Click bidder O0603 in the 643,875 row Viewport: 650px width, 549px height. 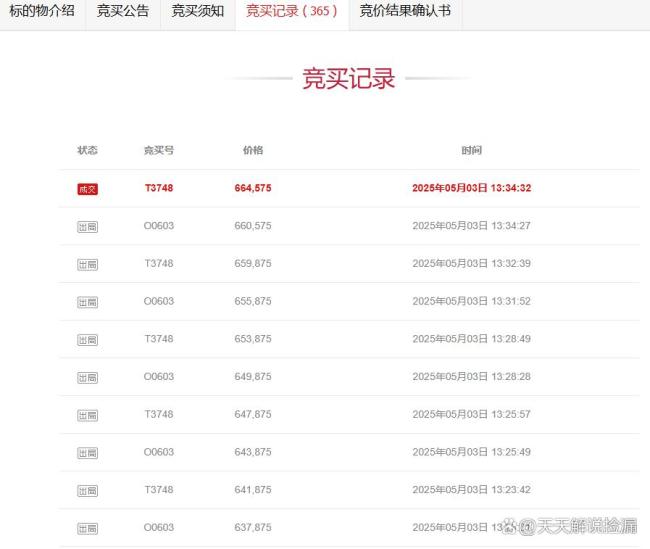click(x=159, y=452)
